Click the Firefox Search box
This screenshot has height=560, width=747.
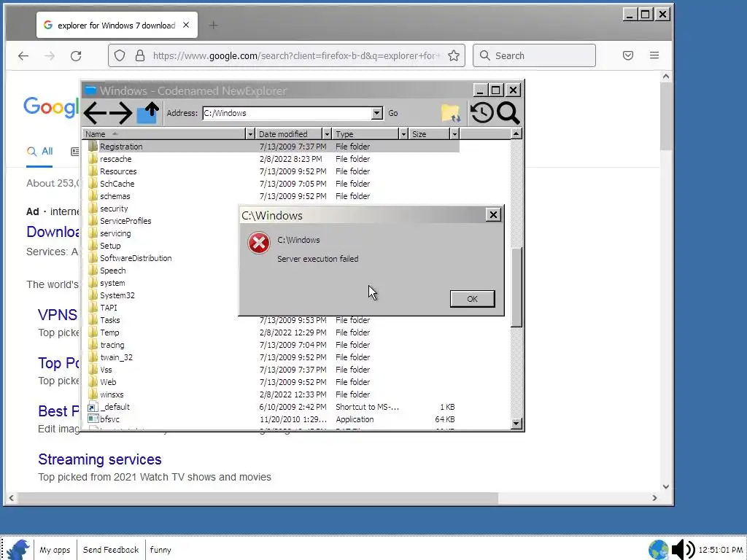[534, 55]
